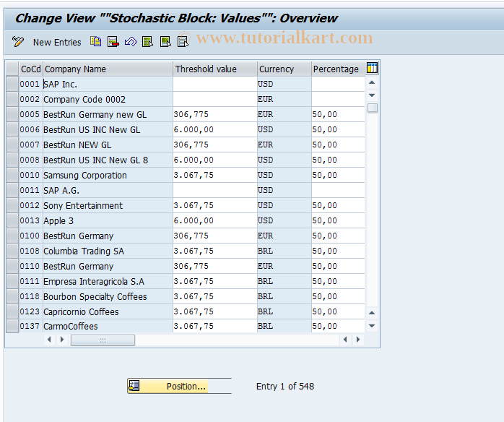This screenshot has height=422, width=504.
Task: Click the Percentage field for SAP Inc.
Action: coord(338,85)
